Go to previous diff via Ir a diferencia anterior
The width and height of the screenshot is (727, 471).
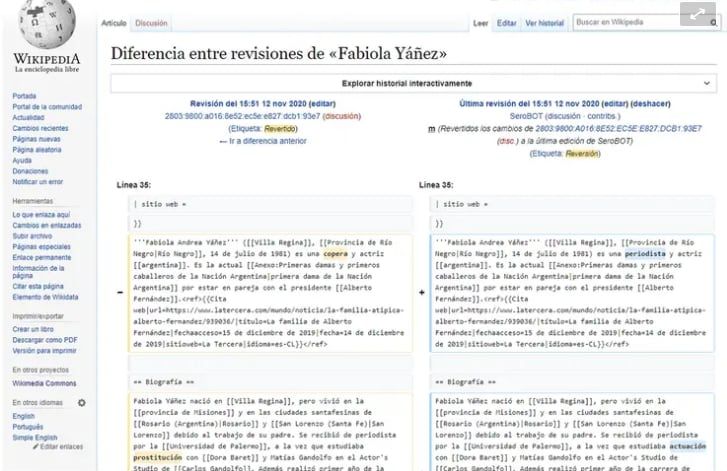click(x=263, y=141)
